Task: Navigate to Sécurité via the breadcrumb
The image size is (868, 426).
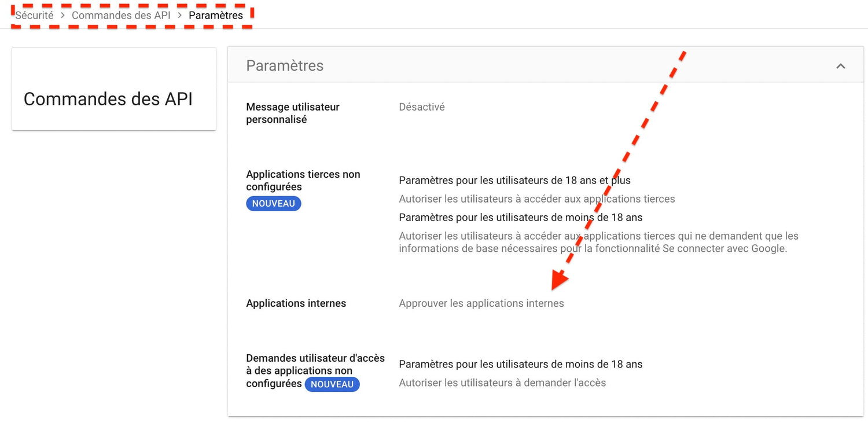Action: pos(33,15)
